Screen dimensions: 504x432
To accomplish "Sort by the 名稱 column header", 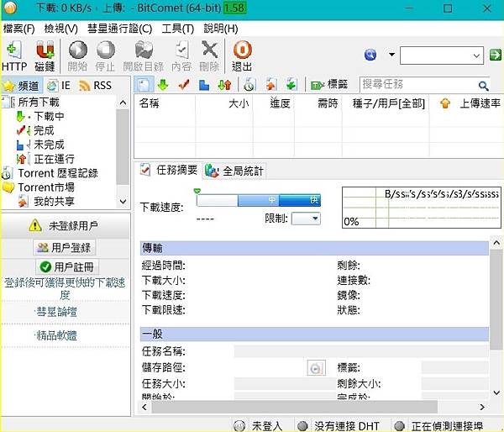I will (150, 103).
